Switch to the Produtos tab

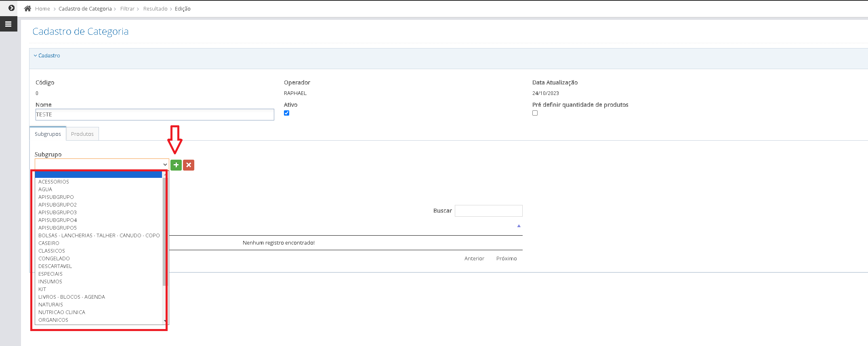point(82,134)
